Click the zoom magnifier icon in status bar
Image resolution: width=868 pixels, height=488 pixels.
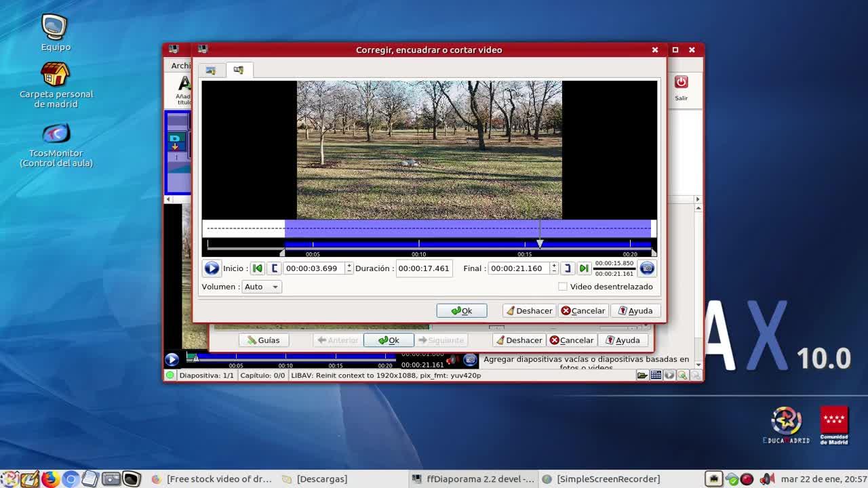(x=683, y=375)
